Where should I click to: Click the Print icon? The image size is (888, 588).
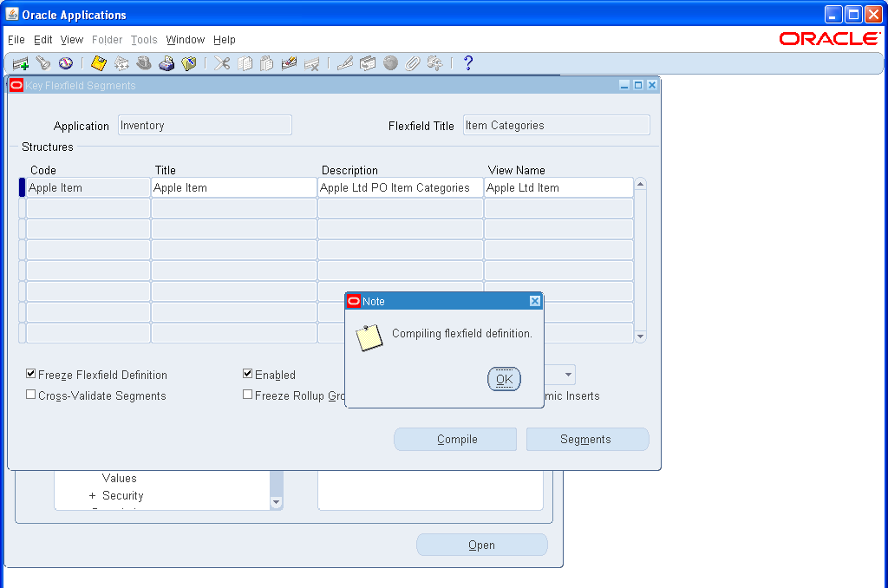click(x=166, y=62)
